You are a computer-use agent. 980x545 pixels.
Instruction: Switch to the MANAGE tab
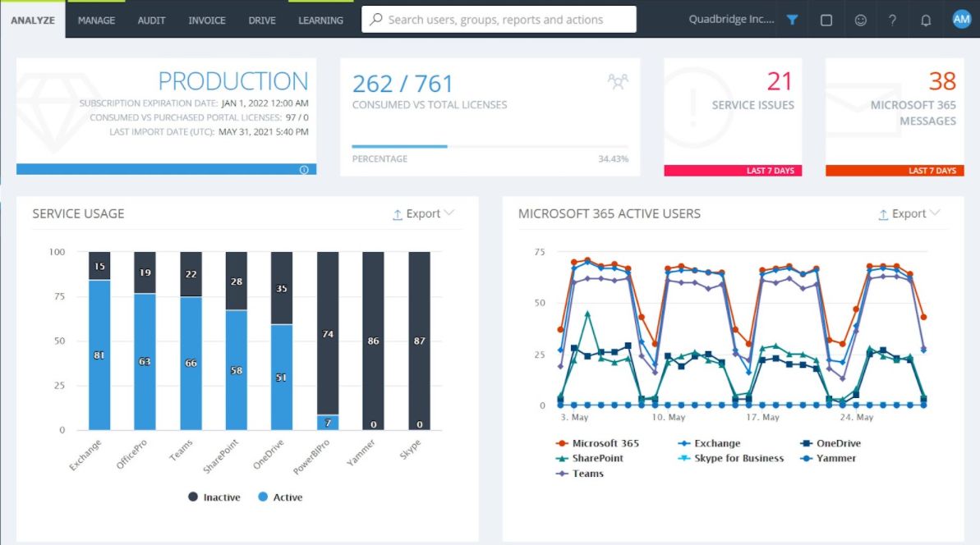pos(95,20)
